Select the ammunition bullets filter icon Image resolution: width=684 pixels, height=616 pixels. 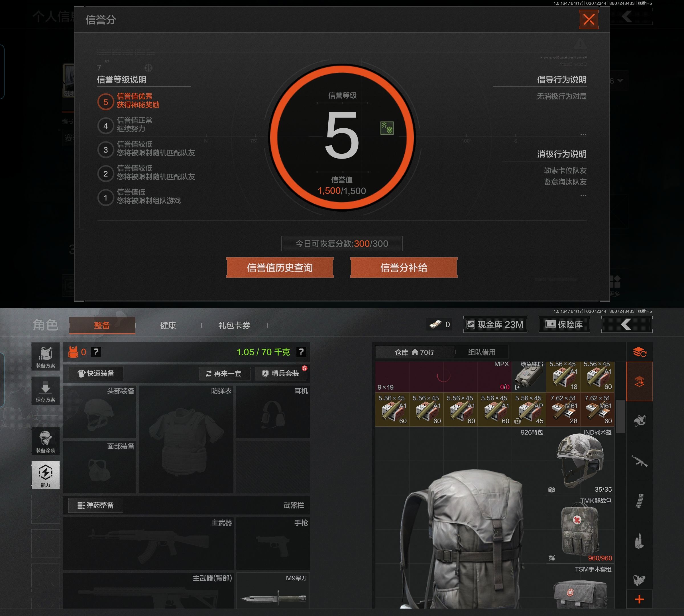pyautogui.click(x=639, y=541)
